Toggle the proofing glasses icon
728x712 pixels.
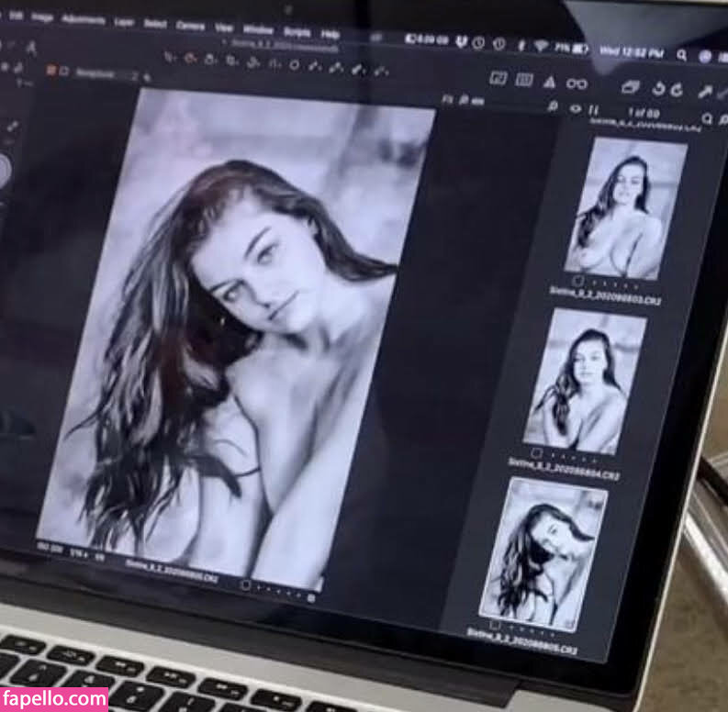click(x=577, y=84)
